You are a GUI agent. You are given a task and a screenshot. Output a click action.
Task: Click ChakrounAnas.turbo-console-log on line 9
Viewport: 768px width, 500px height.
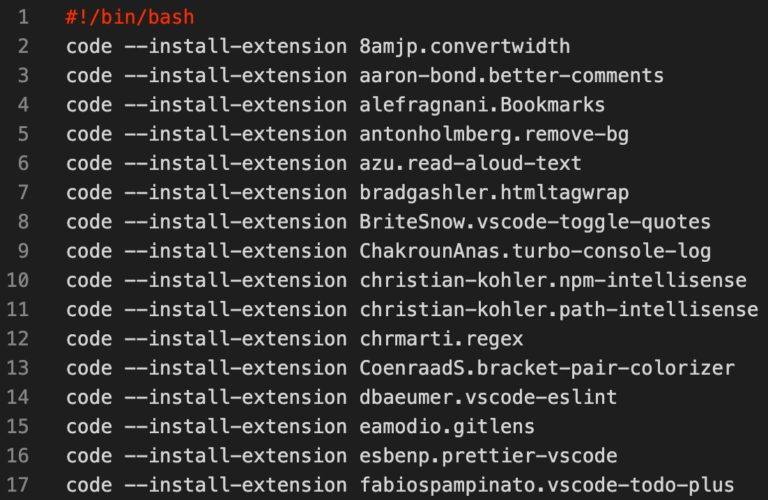[x=535, y=252]
